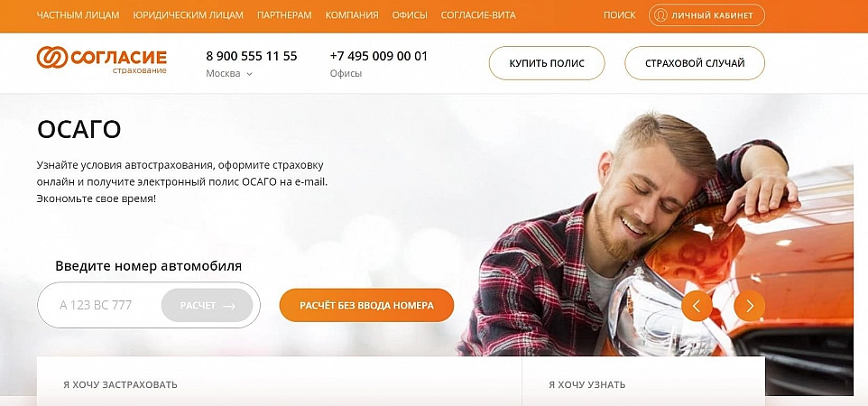Open Офисы in top navigation
868x406 pixels.
[410, 15]
